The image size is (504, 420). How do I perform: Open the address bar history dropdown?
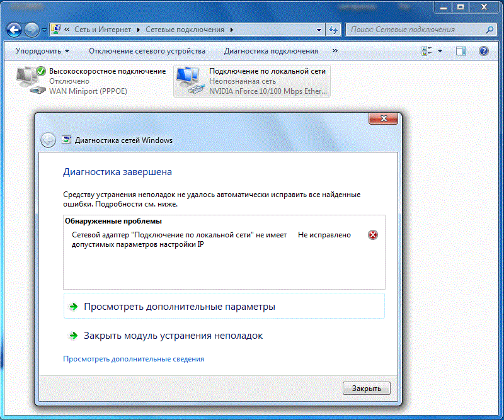point(319,30)
